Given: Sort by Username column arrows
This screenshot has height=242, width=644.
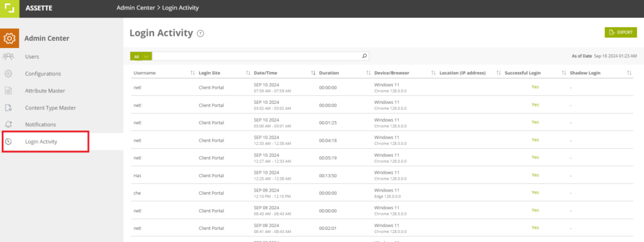Looking at the screenshot, I should click(192, 73).
